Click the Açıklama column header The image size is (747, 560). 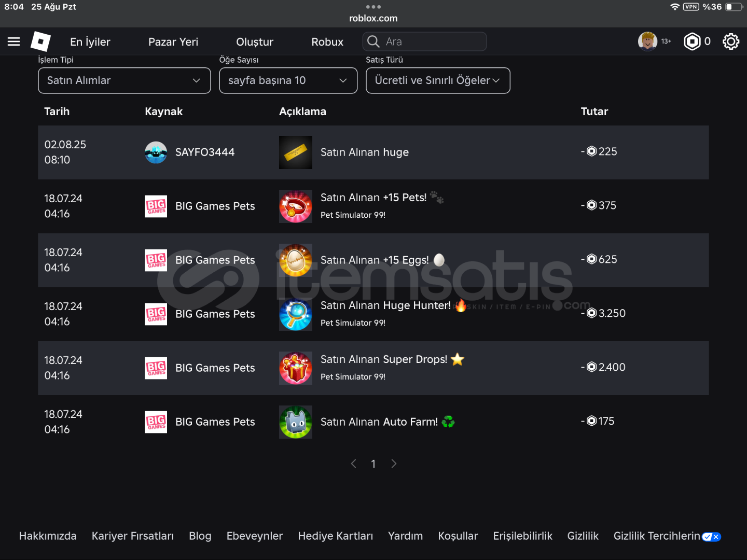click(303, 111)
